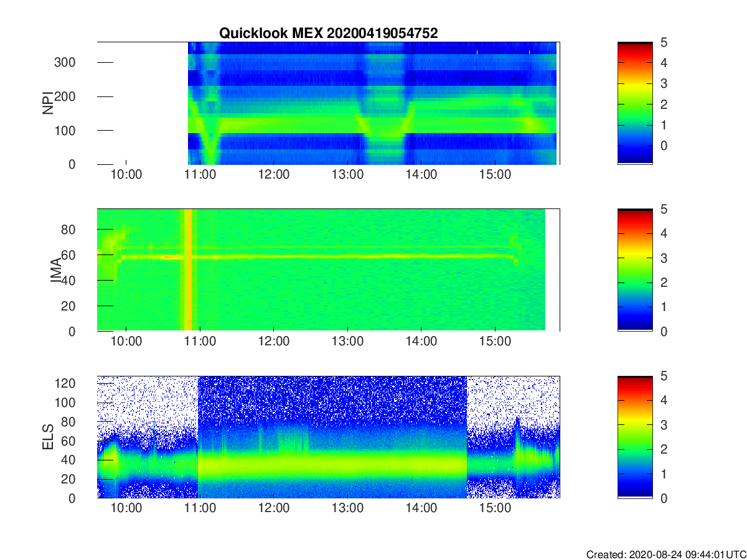Click the "5" label on IMA colorbar
Screen dimensions: 747x560
pyautogui.click(x=664, y=209)
